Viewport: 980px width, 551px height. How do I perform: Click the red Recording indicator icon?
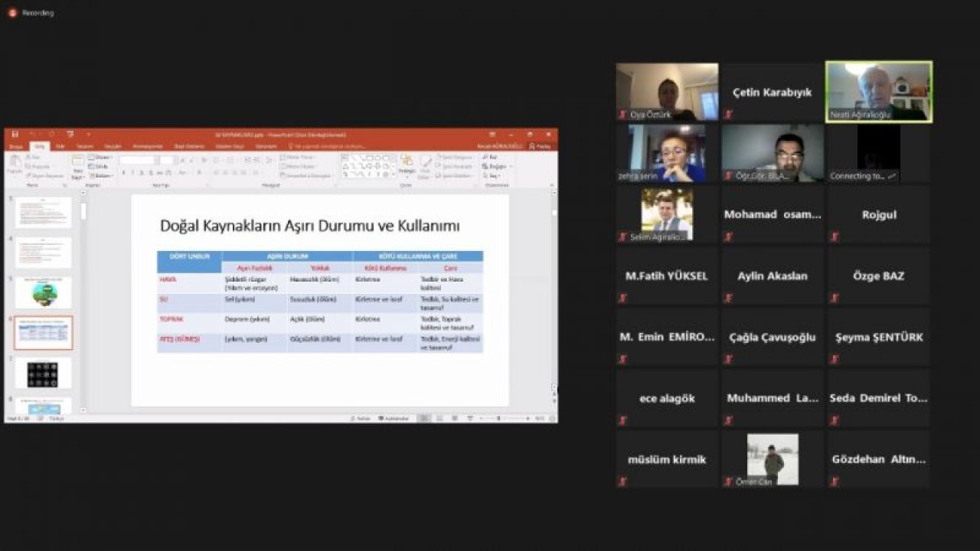(x=12, y=13)
